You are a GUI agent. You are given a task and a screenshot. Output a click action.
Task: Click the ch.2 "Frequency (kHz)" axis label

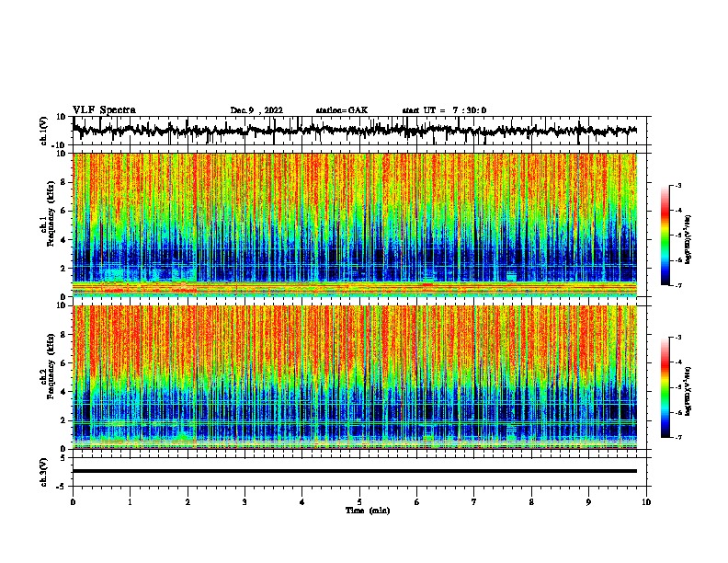51,366
